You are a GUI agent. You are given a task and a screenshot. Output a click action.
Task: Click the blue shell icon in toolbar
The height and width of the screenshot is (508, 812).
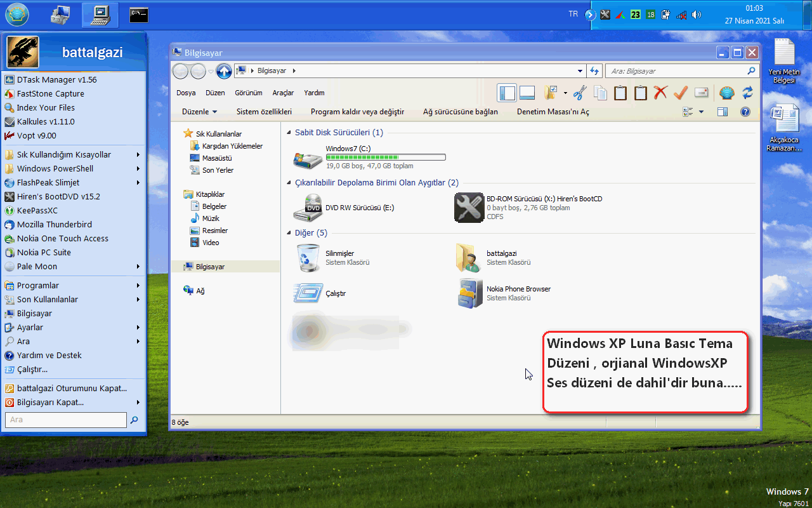(727, 93)
